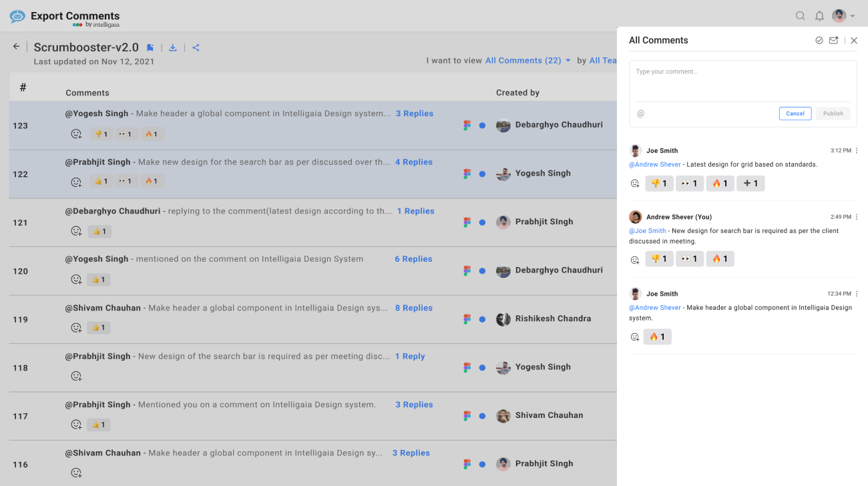Open '3 Replies' link on row 117

(414, 405)
